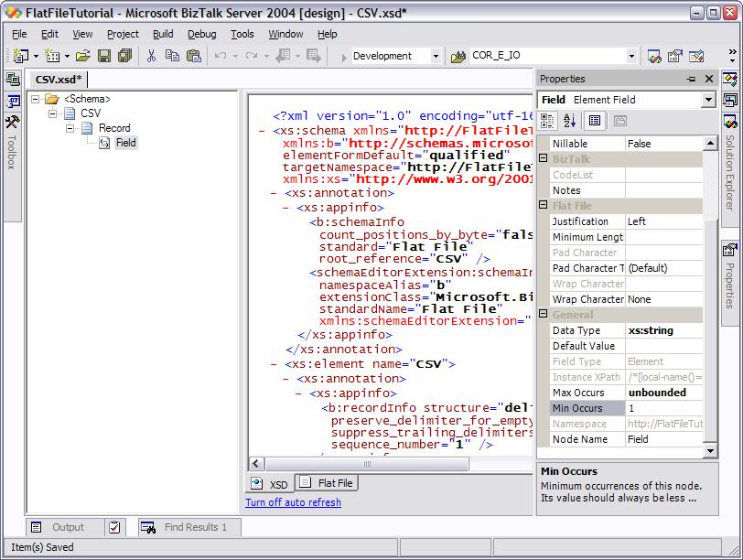Image resolution: width=743 pixels, height=560 pixels.
Task: Click the Server Explorer icon on left sidebar
Action: click(x=13, y=79)
